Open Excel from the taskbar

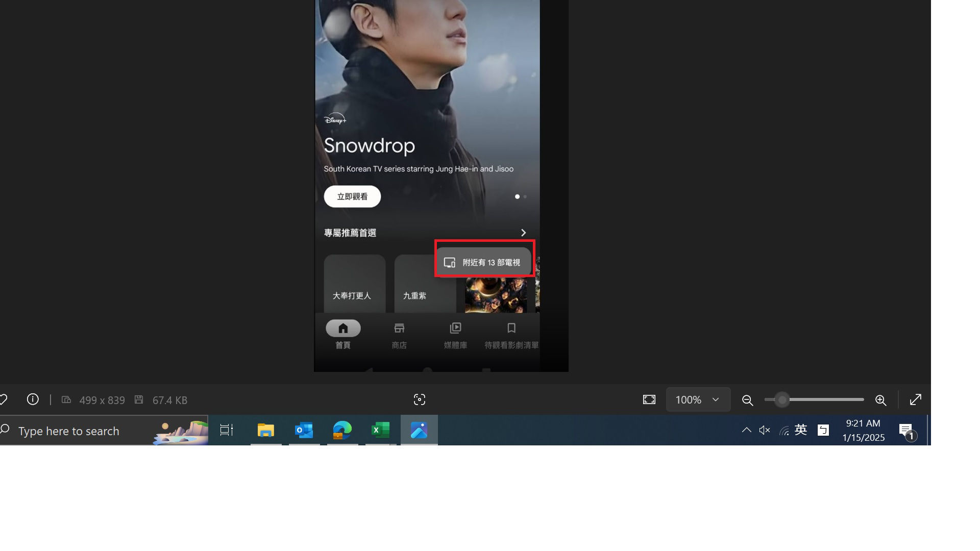381,430
